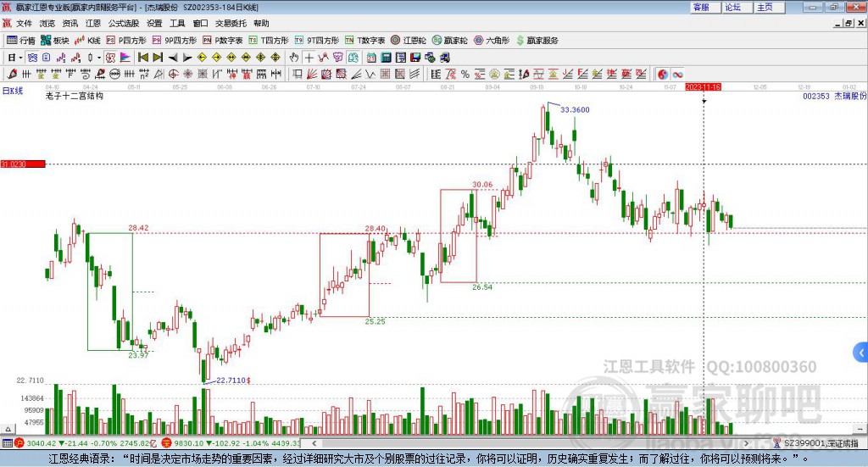Screen dimensions: 868x467
Task: Open the 工具 menu
Action: 177,23
